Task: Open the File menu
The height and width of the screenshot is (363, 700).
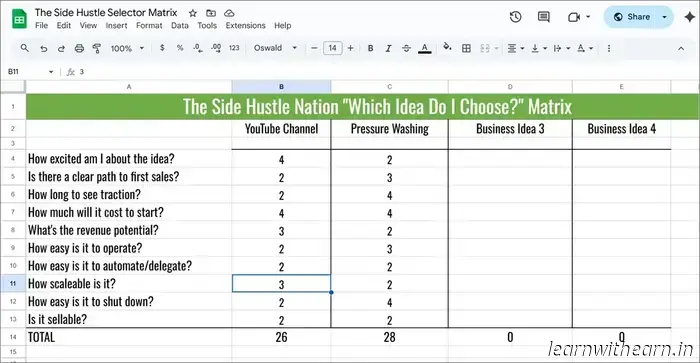Action: (42, 25)
